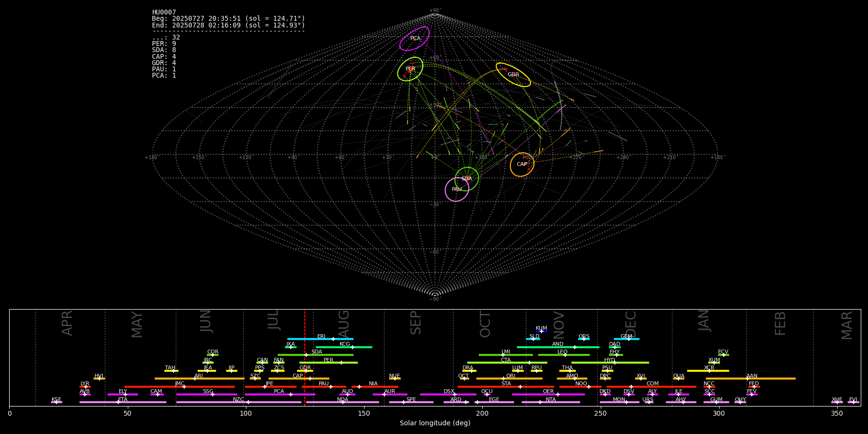This screenshot has height=434, width=868.
Task: Click the GEM shower bar in timeline
Action: 626,339
